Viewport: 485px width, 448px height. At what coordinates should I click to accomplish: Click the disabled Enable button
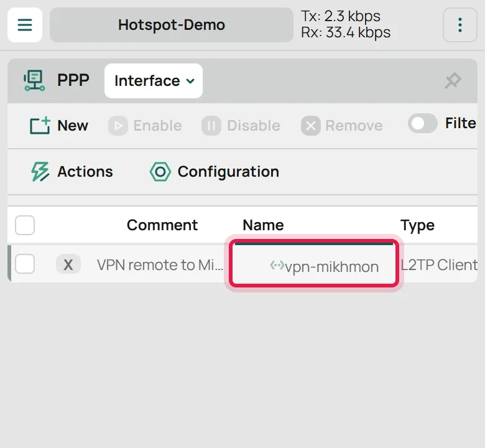pyautogui.click(x=145, y=126)
